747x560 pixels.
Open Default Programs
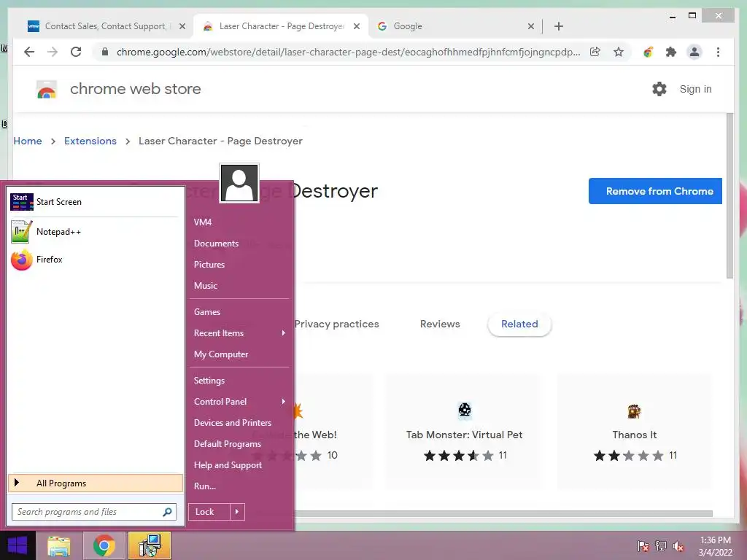pyautogui.click(x=228, y=444)
